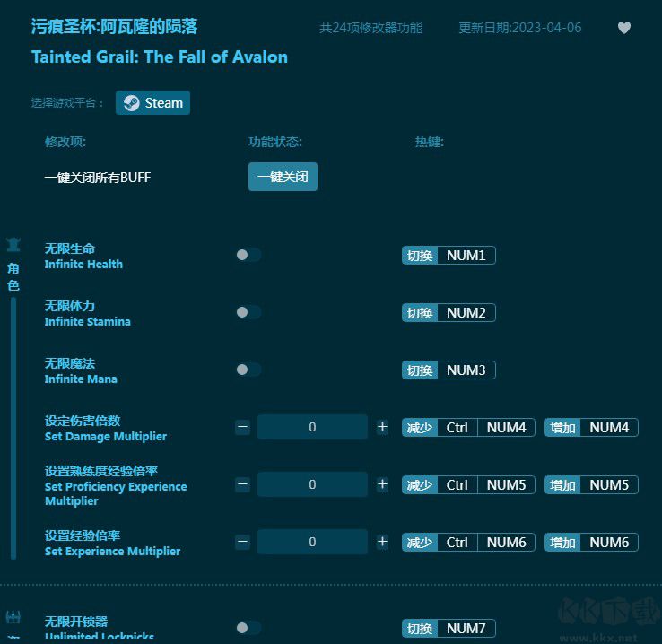Click the 切换 NUM2 hotkey for Infinite Stamina
The width and height of the screenshot is (662, 644).
click(449, 313)
